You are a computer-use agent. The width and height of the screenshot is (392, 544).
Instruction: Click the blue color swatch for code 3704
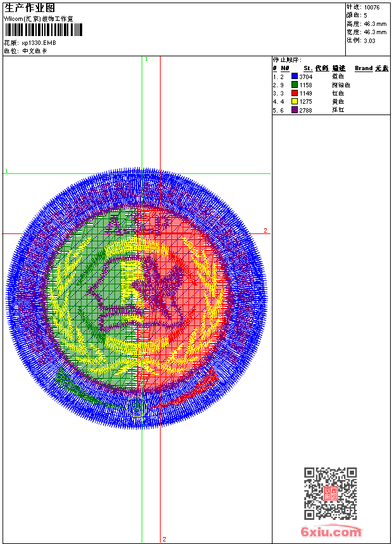(295, 77)
